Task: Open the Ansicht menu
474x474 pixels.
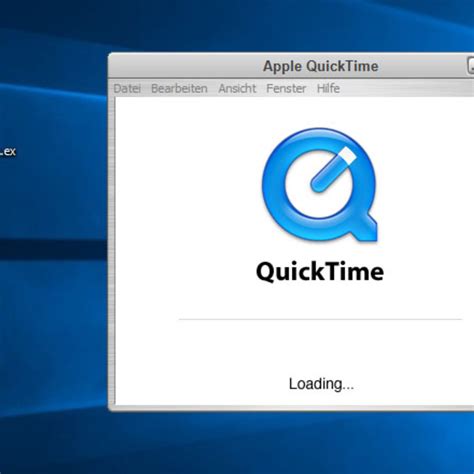Action: click(237, 88)
